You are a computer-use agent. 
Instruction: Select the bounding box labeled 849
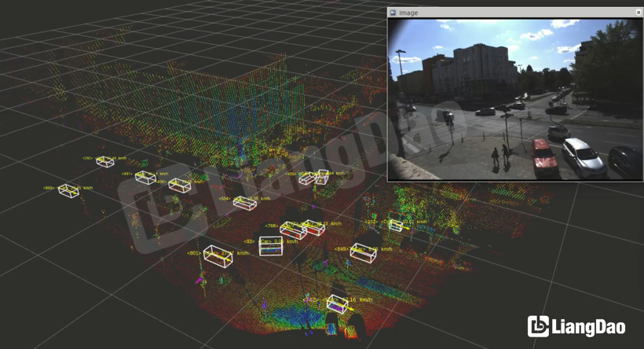click(x=363, y=253)
